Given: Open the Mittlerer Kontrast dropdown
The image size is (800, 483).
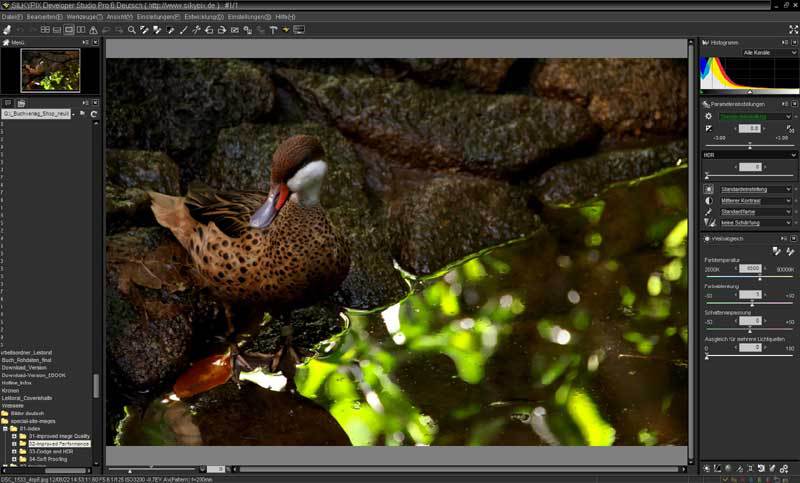Looking at the screenshot, I should click(756, 200).
